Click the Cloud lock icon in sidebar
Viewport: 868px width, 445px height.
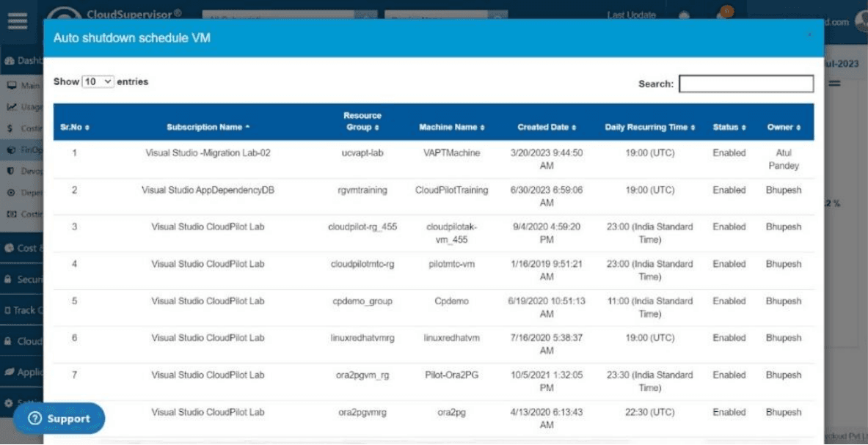click(8, 342)
